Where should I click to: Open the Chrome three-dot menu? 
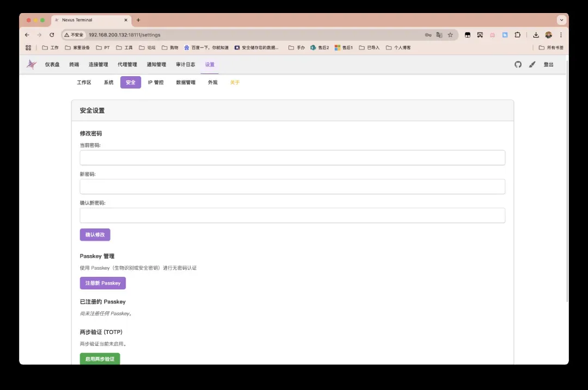[561, 35]
